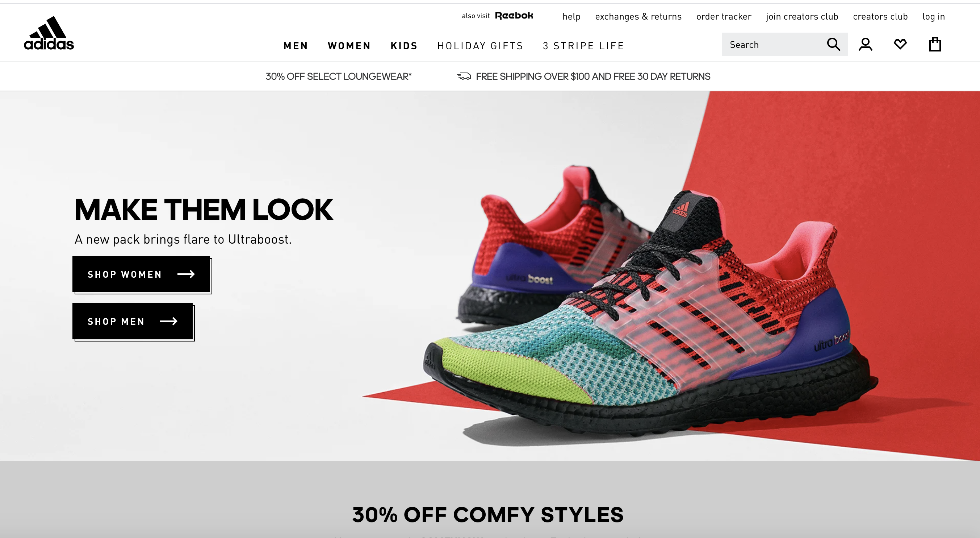Click the arrow on Shop Women button
Viewport: 980px width, 538px height.
click(186, 274)
